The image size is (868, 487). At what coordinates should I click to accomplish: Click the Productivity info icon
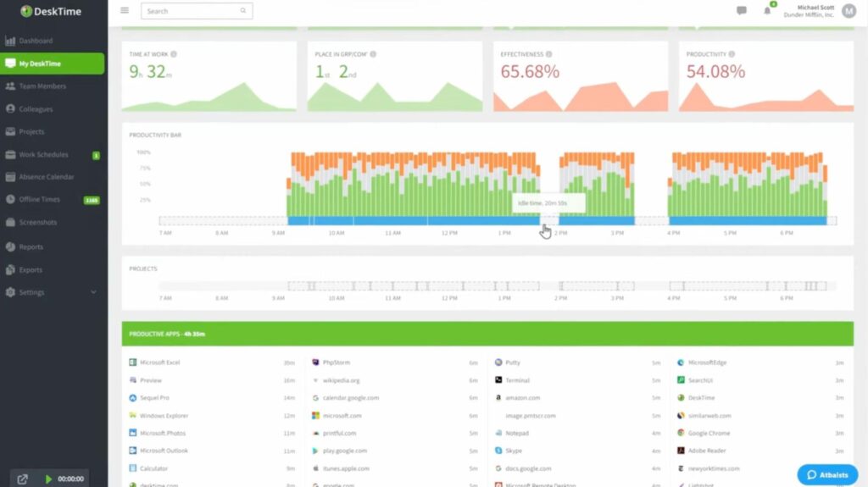[733, 54]
